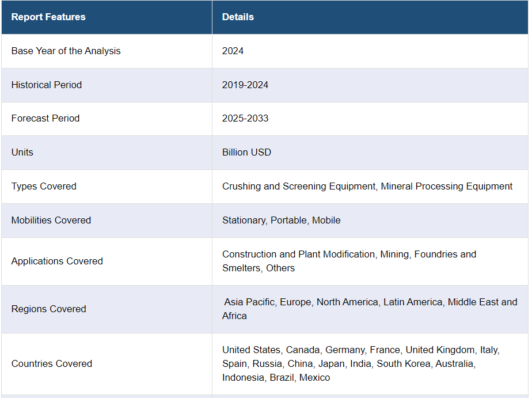Select 'Asia Pacific, Europe, North America' details text
This screenshot has width=532, height=398.
coord(301,302)
